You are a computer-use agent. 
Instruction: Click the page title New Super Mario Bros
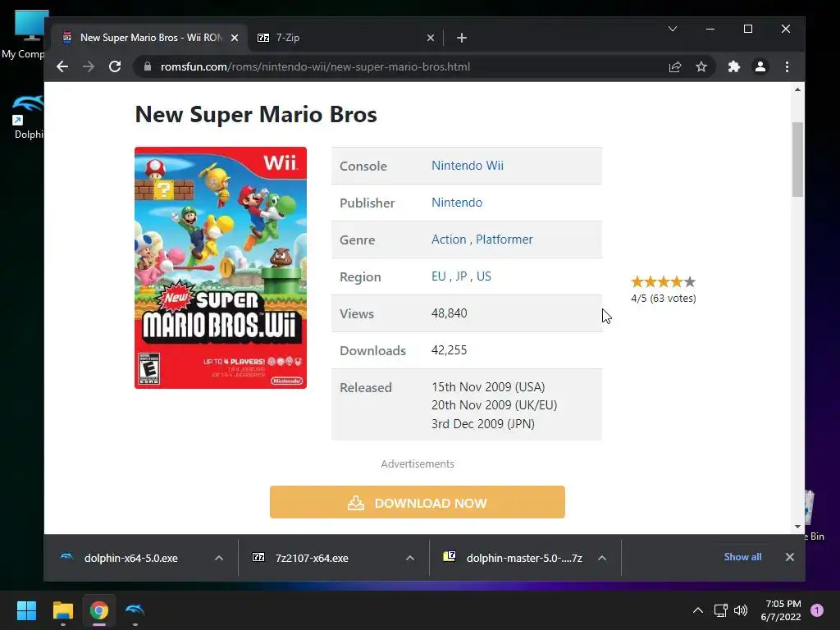click(256, 114)
